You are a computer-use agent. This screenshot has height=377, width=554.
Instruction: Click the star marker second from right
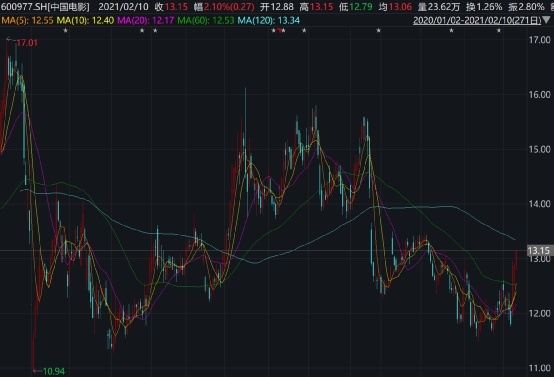click(x=451, y=31)
